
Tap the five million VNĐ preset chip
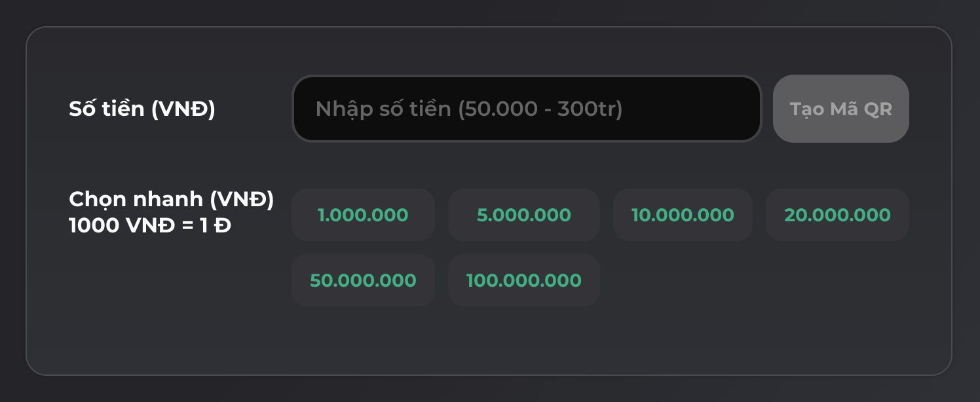click(524, 215)
